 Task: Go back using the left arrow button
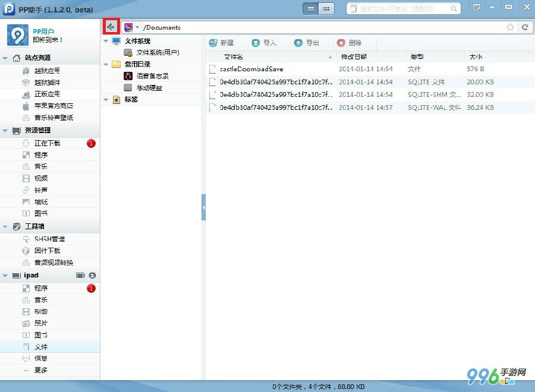coord(111,27)
